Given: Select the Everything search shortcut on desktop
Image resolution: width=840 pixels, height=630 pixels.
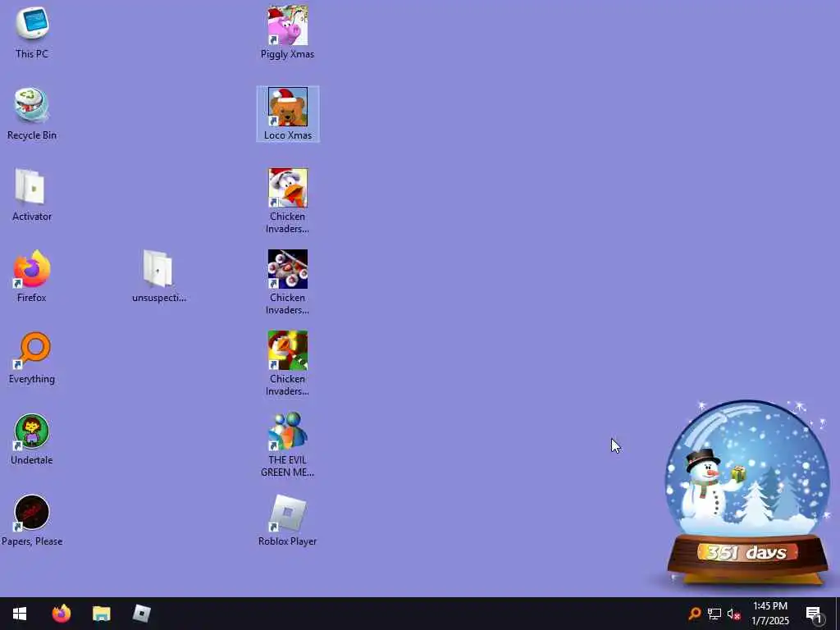Looking at the screenshot, I should [x=32, y=358].
